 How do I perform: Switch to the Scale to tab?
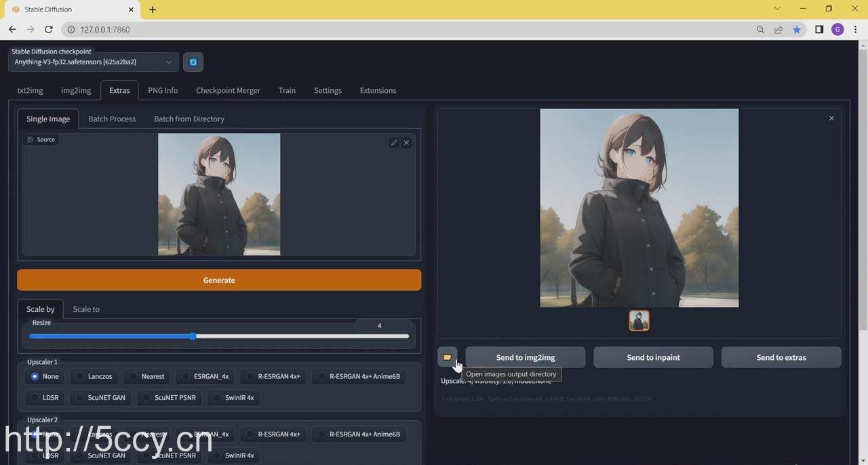point(86,308)
